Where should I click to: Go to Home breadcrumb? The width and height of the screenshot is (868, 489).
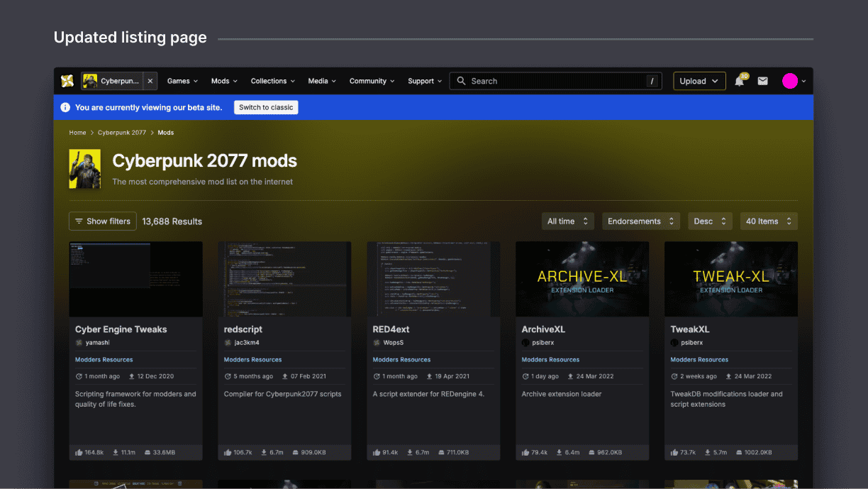77,133
